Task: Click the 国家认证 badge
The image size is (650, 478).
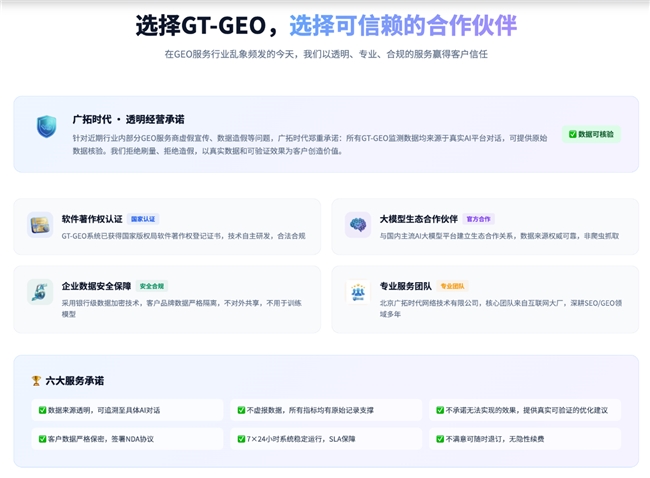Action: 143,218
